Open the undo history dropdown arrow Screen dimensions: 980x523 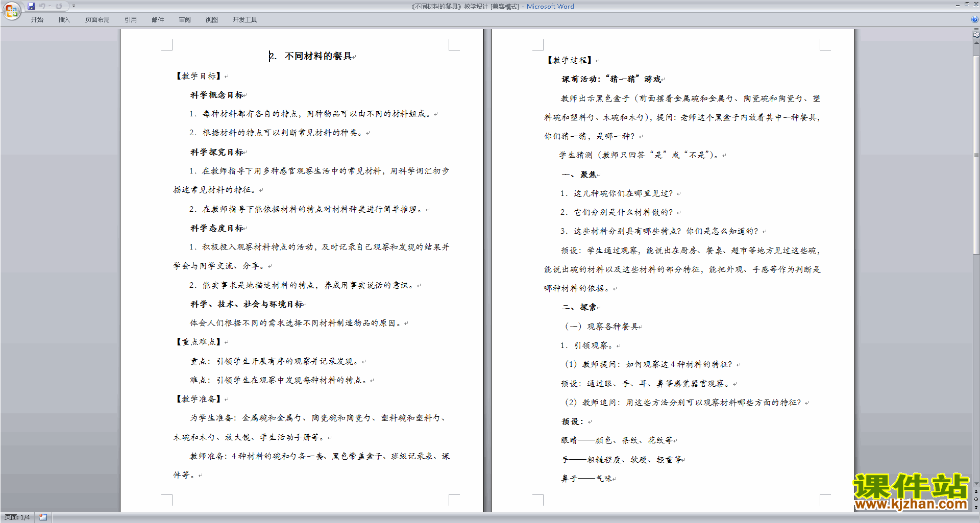[x=50, y=6]
